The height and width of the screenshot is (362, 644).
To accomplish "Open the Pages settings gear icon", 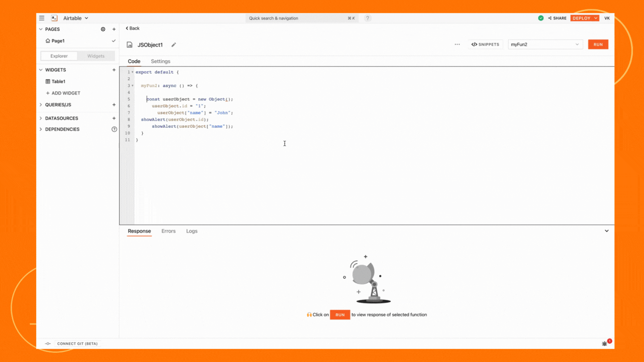I will [x=103, y=29].
